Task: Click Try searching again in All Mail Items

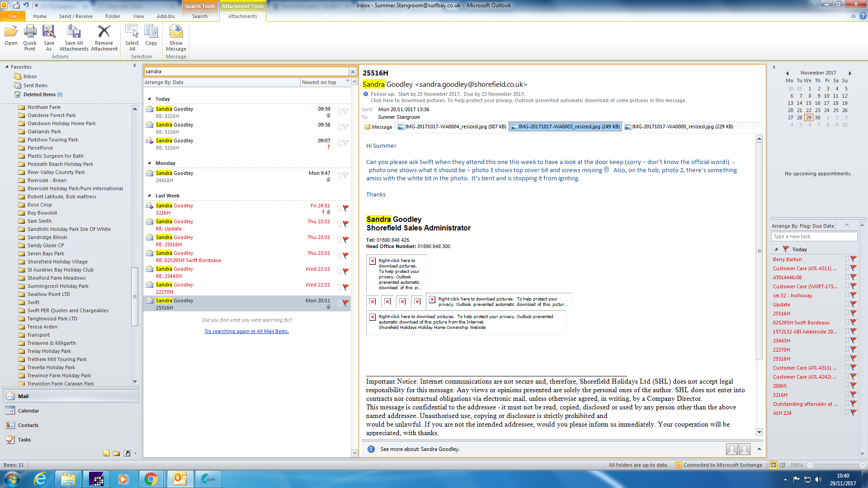Action: click(x=246, y=331)
